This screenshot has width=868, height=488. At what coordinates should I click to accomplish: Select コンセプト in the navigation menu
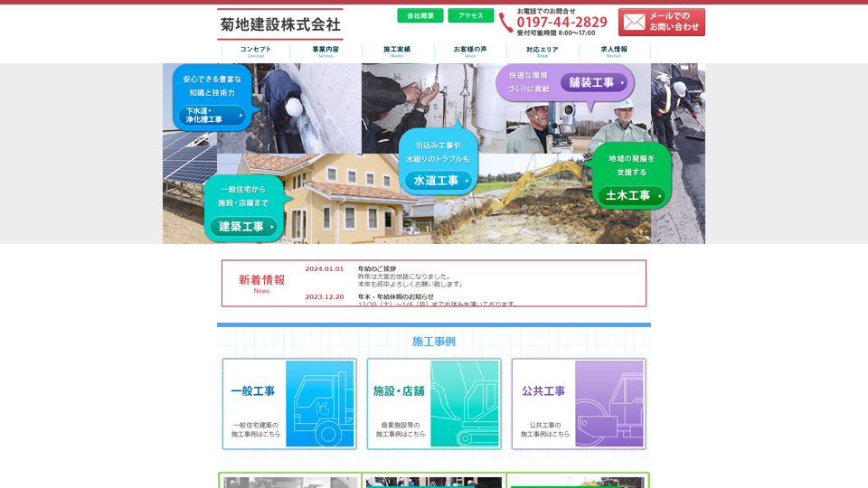click(255, 52)
